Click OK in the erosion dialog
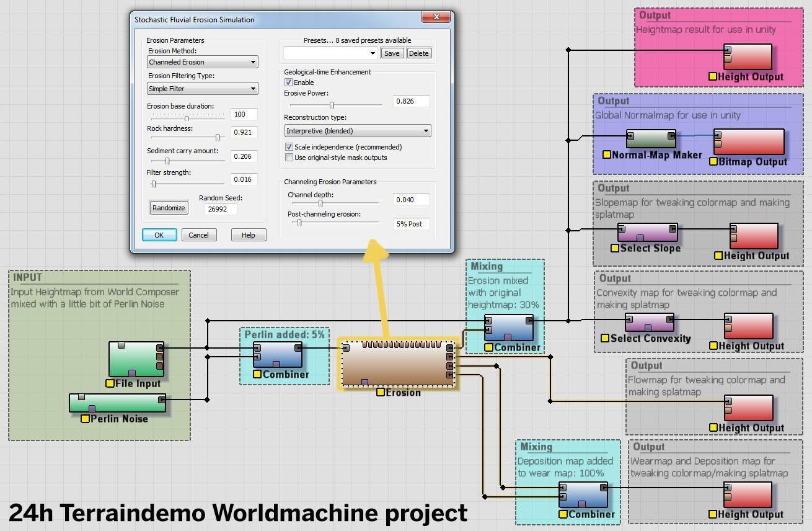This screenshot has height=531, width=812. 159,234
